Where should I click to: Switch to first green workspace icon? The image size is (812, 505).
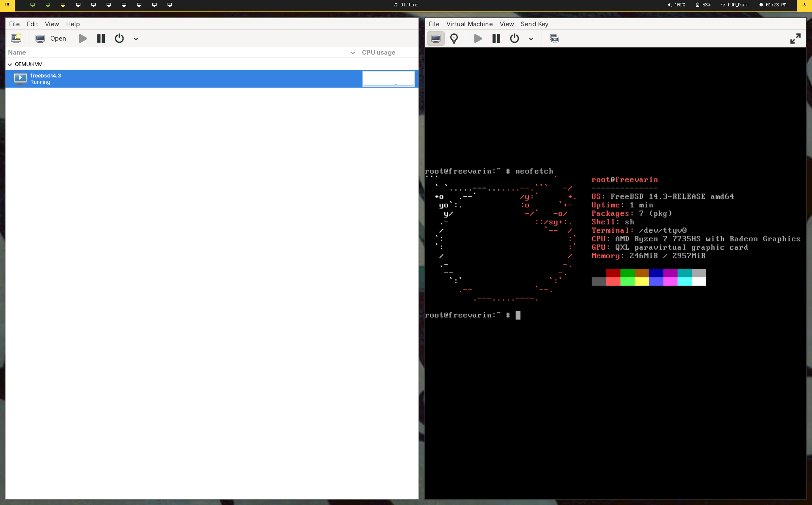tap(33, 5)
